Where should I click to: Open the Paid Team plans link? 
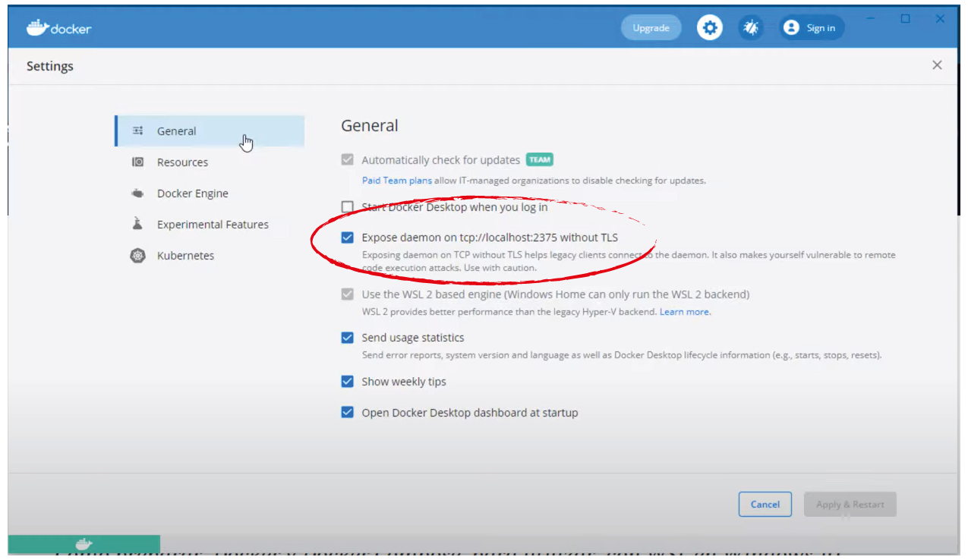coord(396,181)
